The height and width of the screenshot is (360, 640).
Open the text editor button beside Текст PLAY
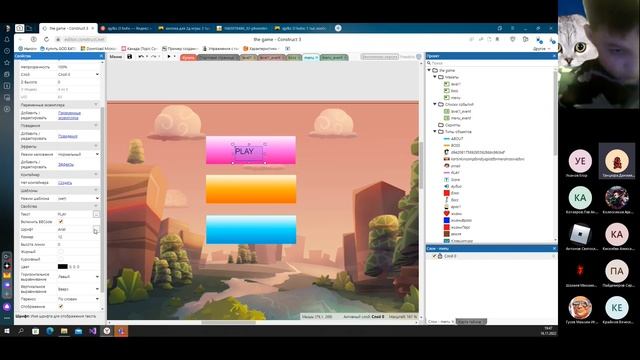96,214
